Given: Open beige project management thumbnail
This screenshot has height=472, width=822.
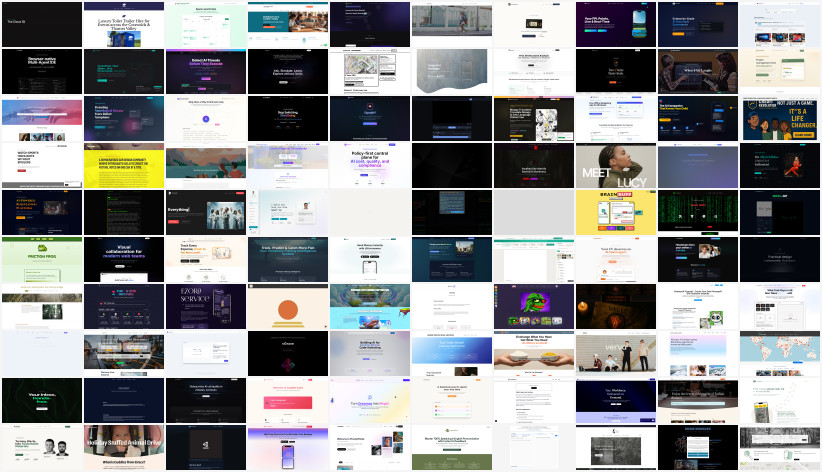Looking at the screenshot, I should tap(780, 71).
